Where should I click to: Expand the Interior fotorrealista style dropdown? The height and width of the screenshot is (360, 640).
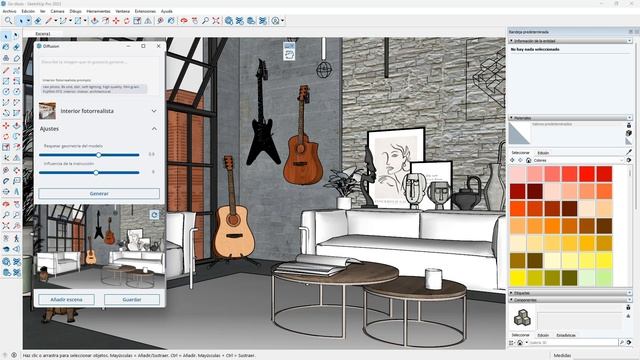coord(154,111)
